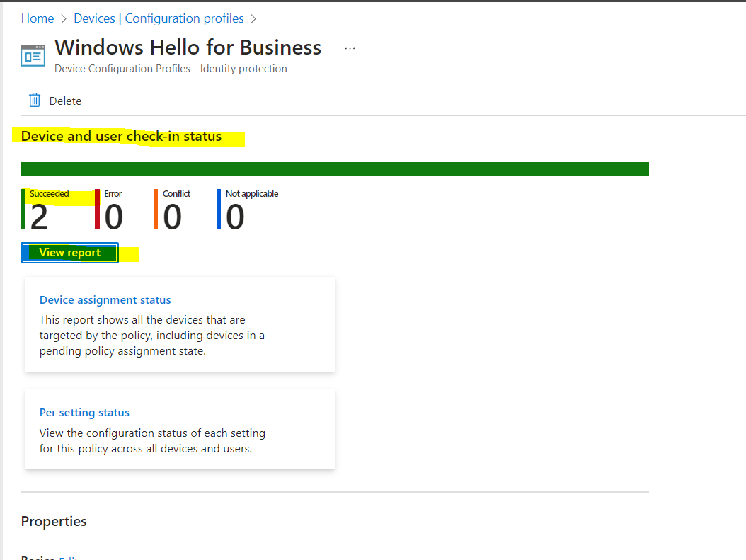Select the Conflict count value

pyautogui.click(x=172, y=217)
